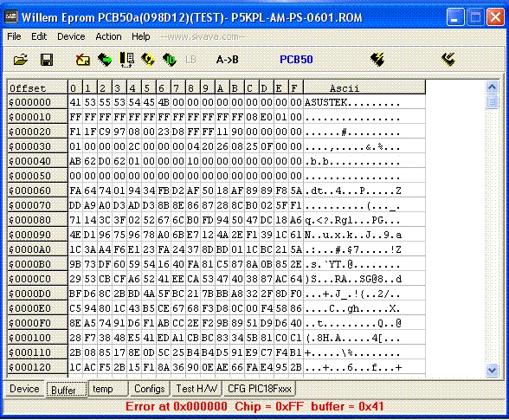The height and width of the screenshot is (420, 509).
Task: Click the erase chip icon with red X
Action: coord(83,60)
